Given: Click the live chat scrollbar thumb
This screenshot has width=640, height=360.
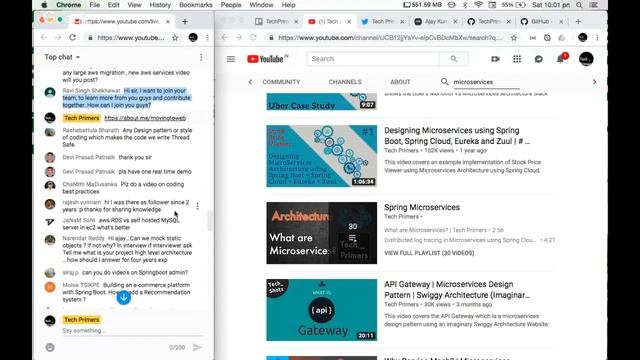Looking at the screenshot, I should pyautogui.click(x=210, y=220).
